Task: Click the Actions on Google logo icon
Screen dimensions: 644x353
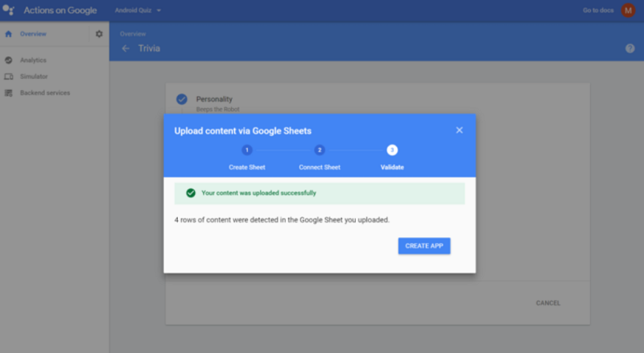Action: coord(9,10)
